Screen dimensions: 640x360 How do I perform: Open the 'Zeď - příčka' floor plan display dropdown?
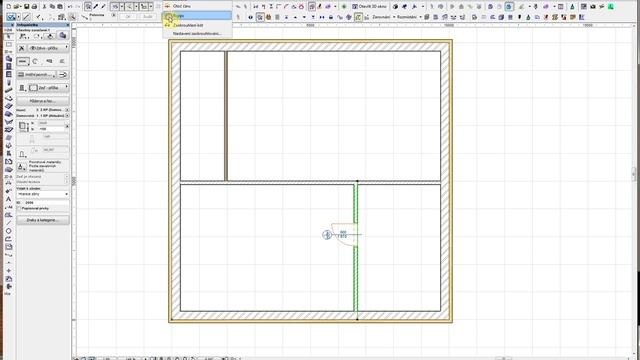[49, 88]
